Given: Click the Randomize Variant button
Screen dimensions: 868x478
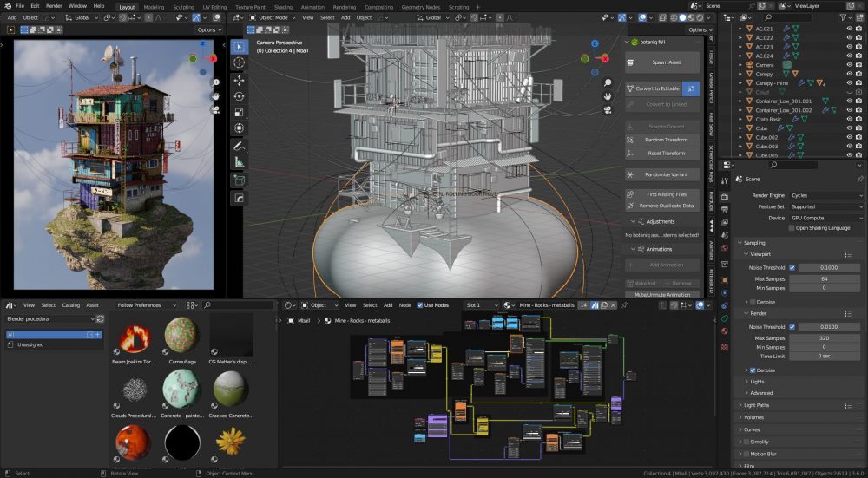Looking at the screenshot, I should click(x=662, y=175).
